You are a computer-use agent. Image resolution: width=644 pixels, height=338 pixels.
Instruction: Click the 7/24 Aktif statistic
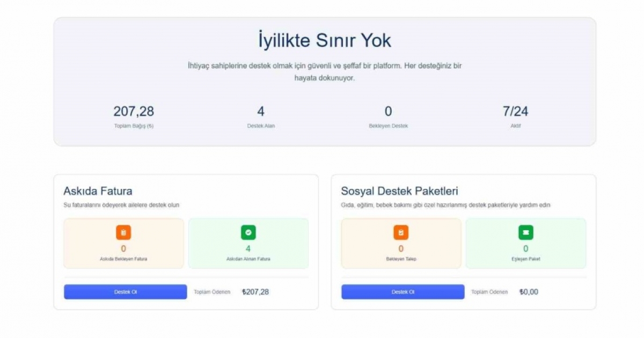point(515,112)
